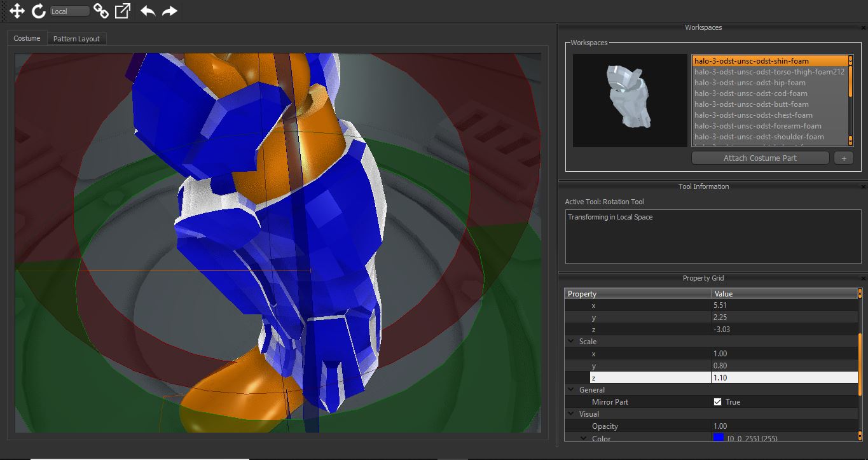Close the Property Grid panel
Screen dimensions: 868x460
click(864, 278)
